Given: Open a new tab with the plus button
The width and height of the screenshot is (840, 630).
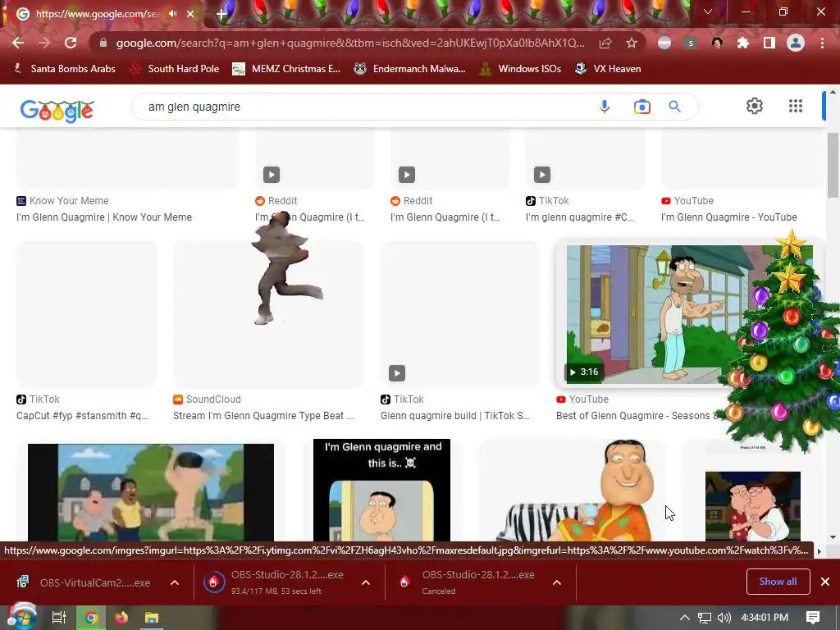Looking at the screenshot, I should (x=221, y=14).
